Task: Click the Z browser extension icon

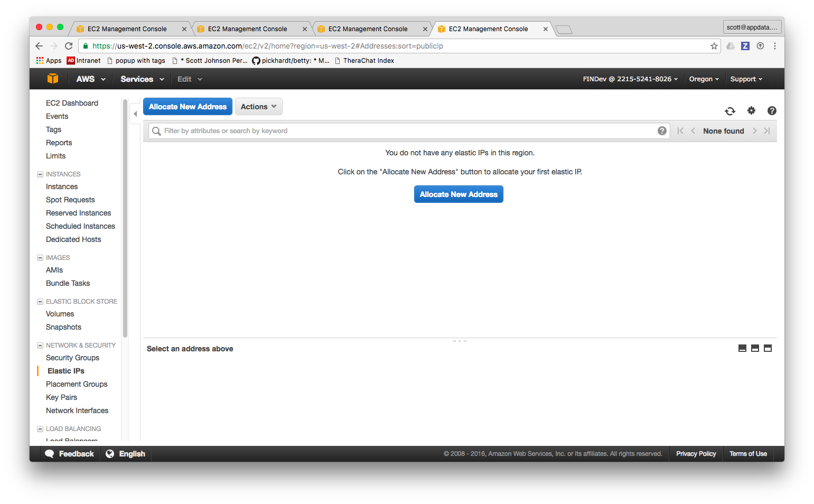Action: coord(745,46)
